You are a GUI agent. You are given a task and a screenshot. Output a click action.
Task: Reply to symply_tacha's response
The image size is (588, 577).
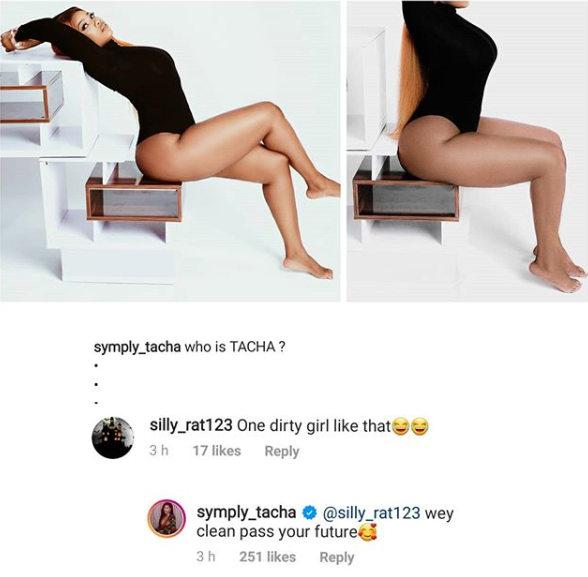(x=337, y=558)
